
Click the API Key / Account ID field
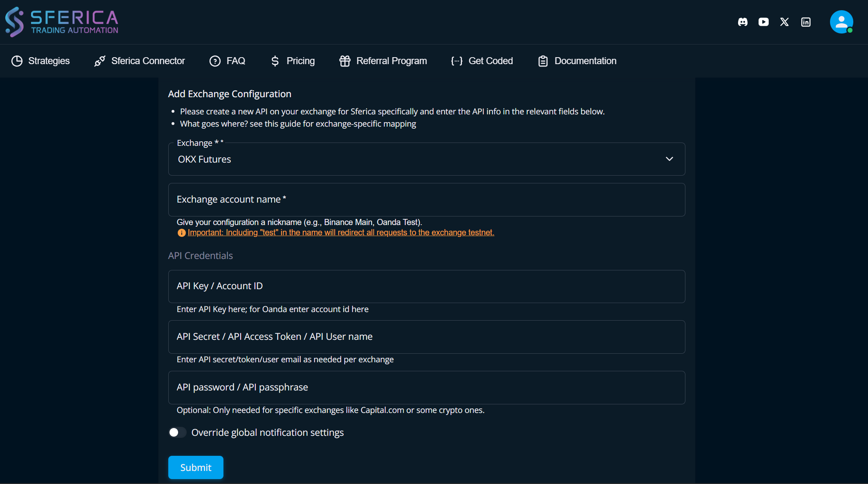[x=426, y=286]
